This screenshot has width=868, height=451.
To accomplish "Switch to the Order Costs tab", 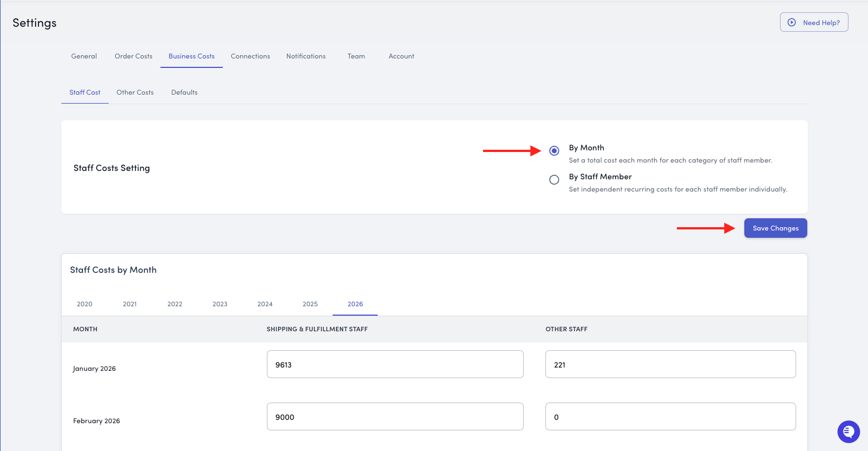I will coord(133,56).
